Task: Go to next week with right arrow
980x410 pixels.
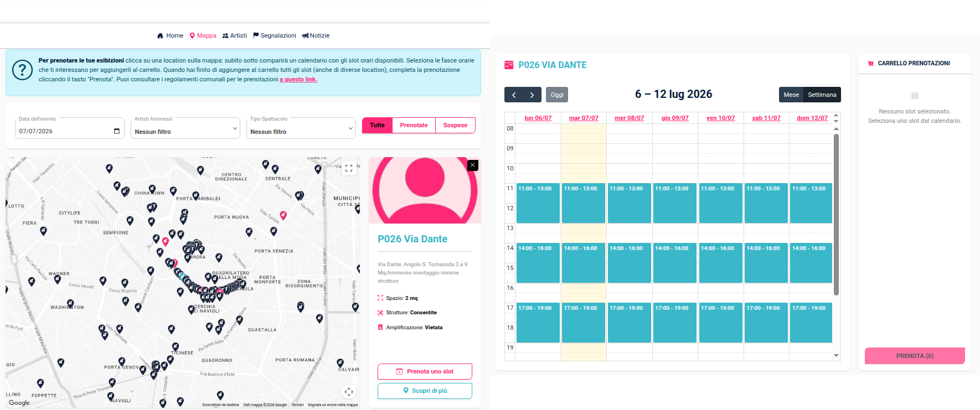Action: [532, 95]
